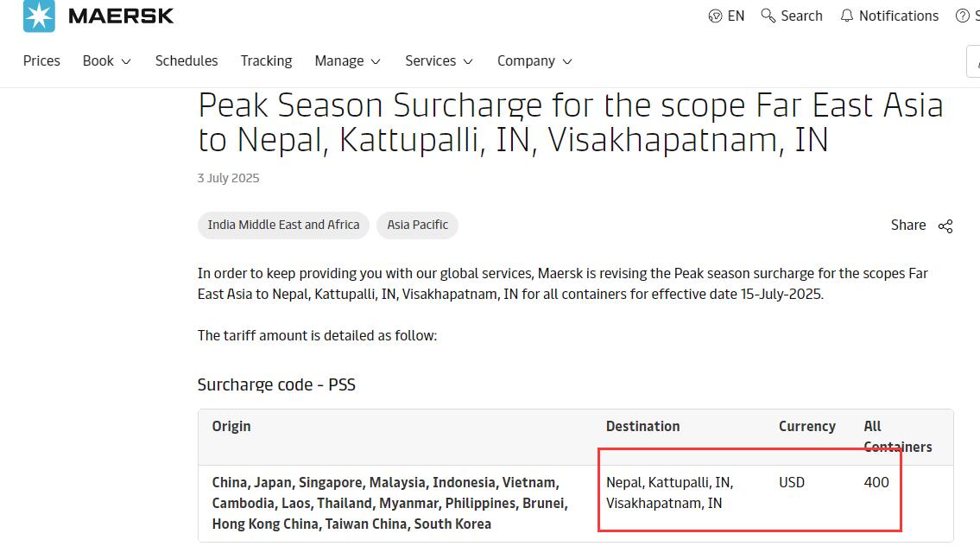Image resolution: width=980 pixels, height=559 pixels.
Task: Select the India Middle East and Africa tag
Action: pyautogui.click(x=284, y=226)
